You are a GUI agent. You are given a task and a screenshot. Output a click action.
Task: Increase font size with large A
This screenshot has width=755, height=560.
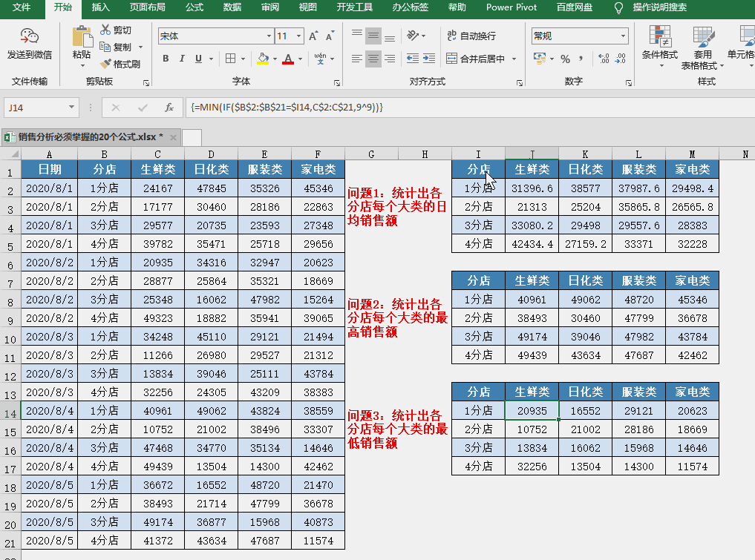313,36
